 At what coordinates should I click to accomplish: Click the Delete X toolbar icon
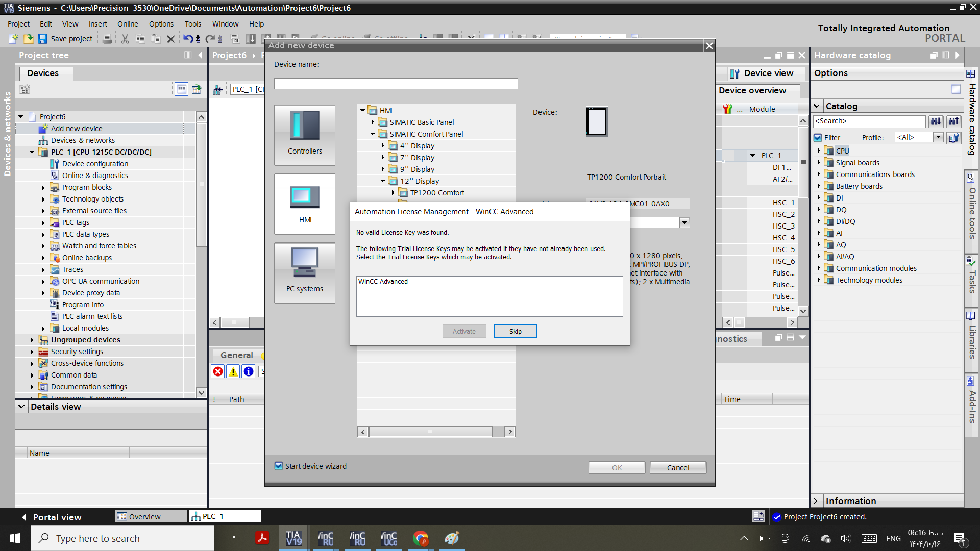[171, 38]
